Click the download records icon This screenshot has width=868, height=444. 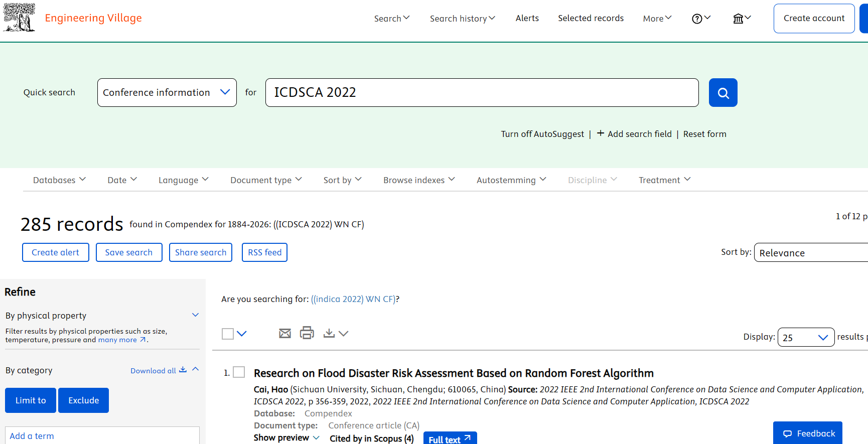click(329, 333)
